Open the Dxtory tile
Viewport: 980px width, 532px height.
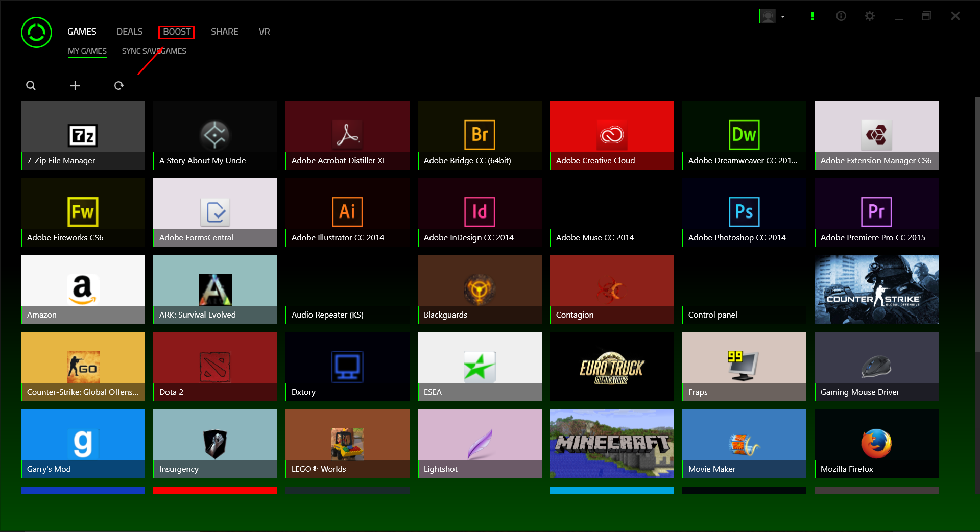point(347,367)
